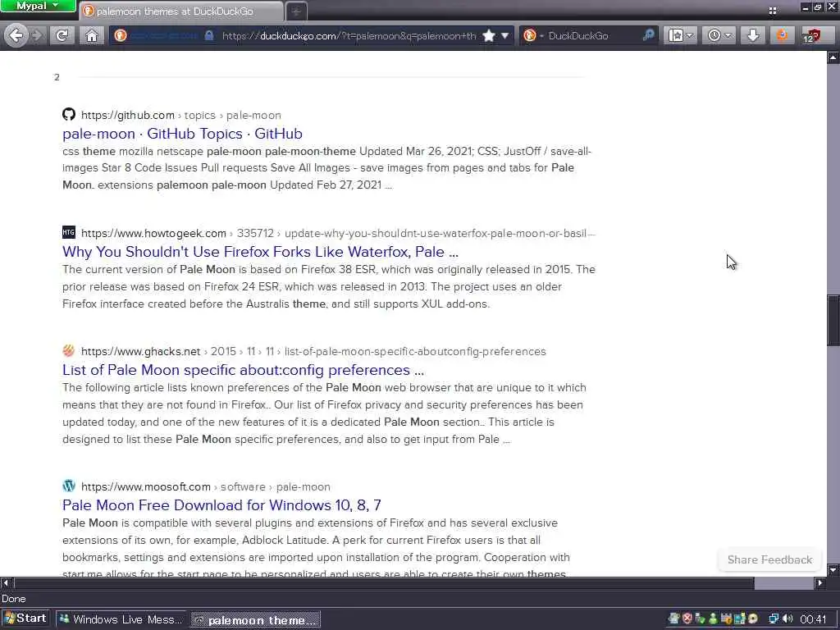Open 'pale-moon · GitHub Topics · GitHub' result
840x630 pixels.
[182, 134]
